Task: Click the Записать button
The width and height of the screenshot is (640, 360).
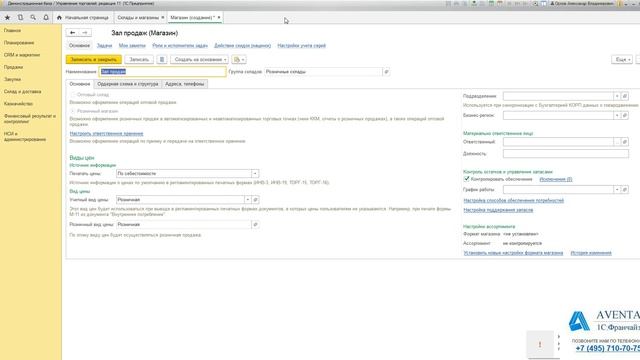Action: (139, 60)
